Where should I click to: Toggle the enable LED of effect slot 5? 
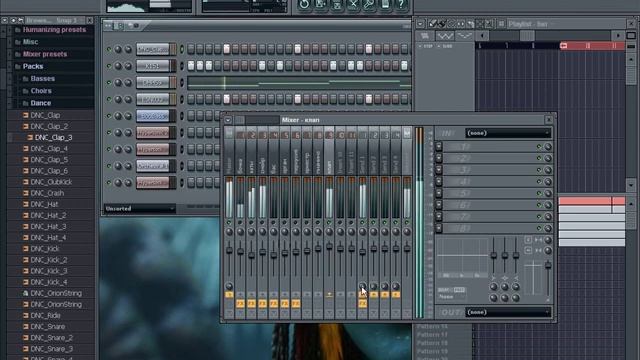(538, 193)
